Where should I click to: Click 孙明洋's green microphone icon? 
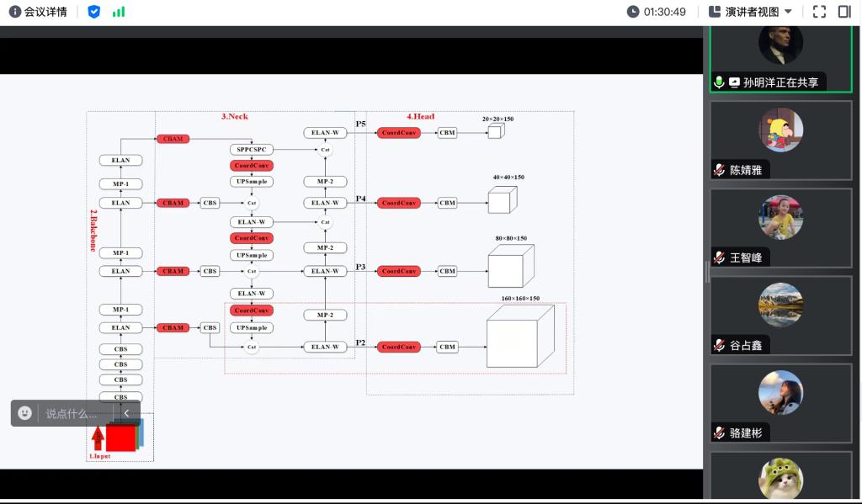pyautogui.click(x=719, y=82)
